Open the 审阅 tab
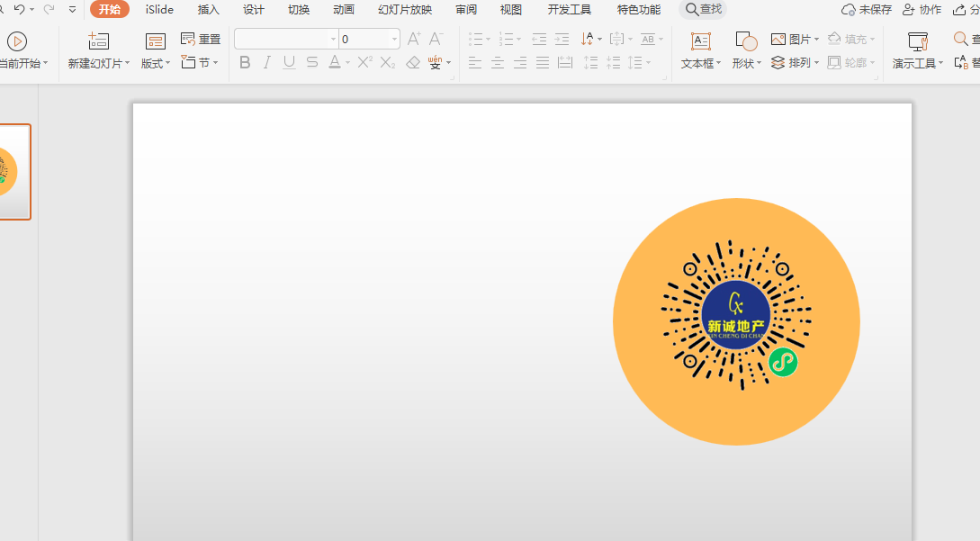 tap(465, 9)
